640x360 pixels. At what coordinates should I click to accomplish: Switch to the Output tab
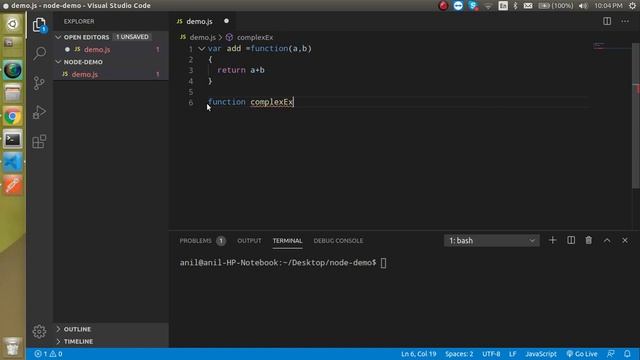point(249,241)
